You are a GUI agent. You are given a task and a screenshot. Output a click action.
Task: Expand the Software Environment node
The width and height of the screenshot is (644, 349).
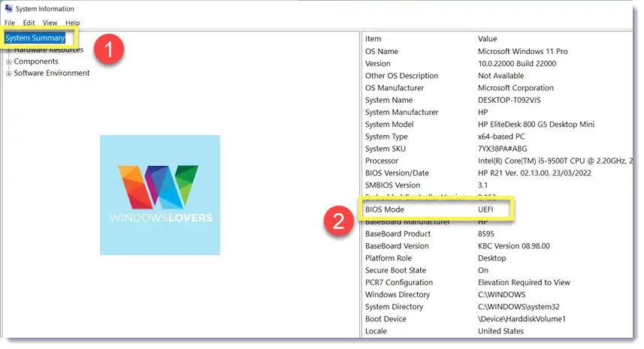8,74
